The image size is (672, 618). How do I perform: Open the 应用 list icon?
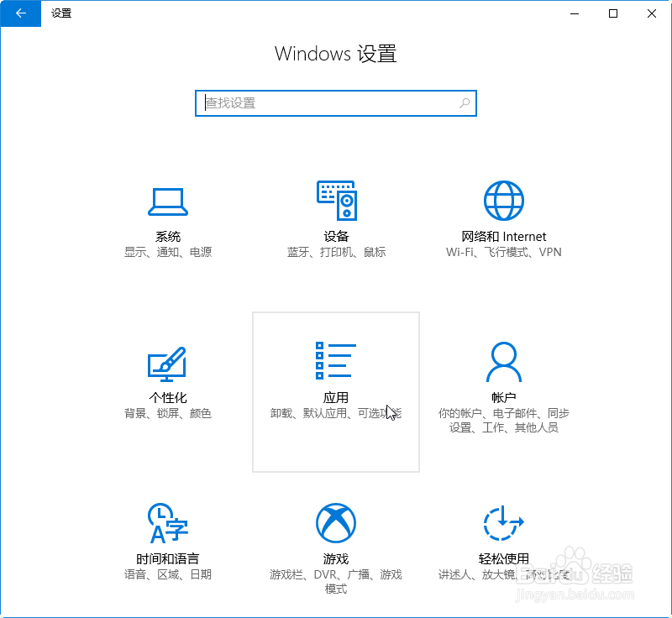pyautogui.click(x=335, y=360)
